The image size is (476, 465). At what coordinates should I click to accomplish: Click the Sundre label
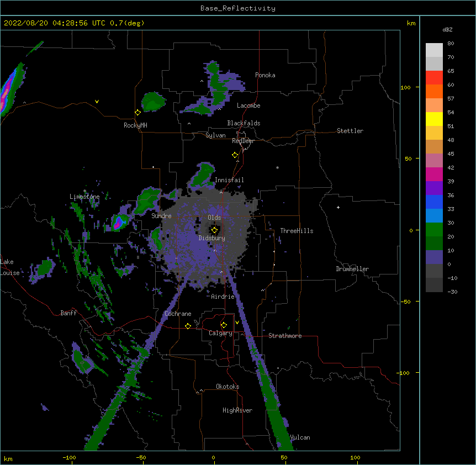coord(161,216)
